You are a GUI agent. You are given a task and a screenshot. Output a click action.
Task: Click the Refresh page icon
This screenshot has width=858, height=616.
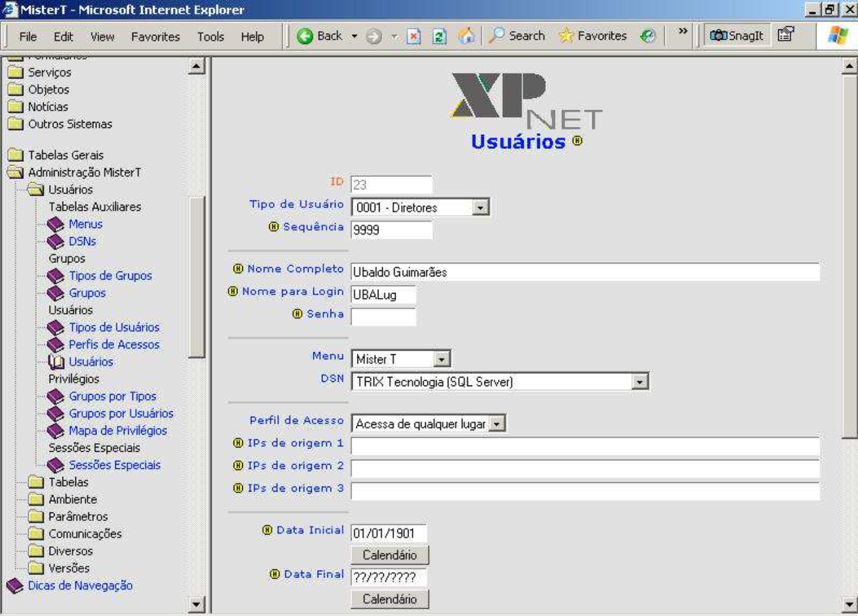click(x=439, y=36)
